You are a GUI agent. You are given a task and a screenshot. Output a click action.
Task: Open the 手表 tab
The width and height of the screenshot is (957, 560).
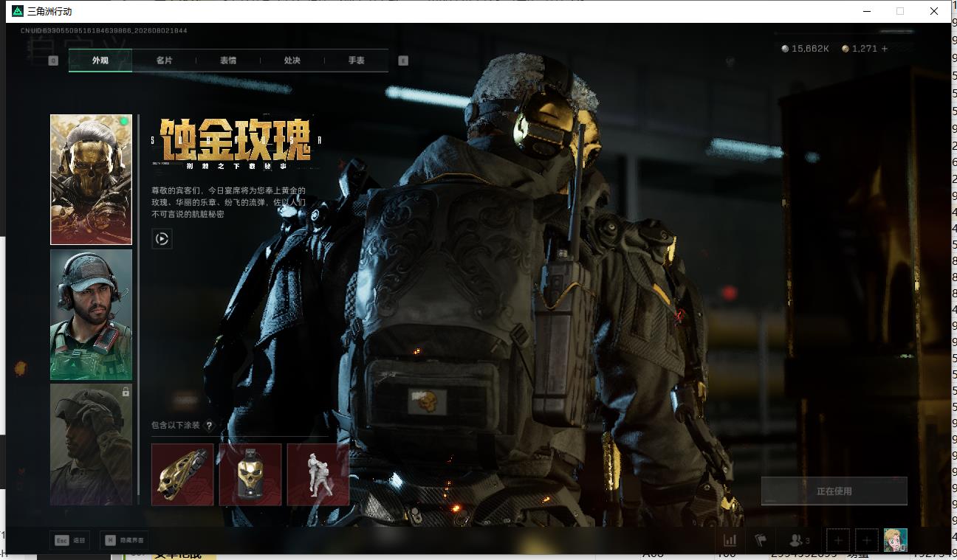click(357, 61)
